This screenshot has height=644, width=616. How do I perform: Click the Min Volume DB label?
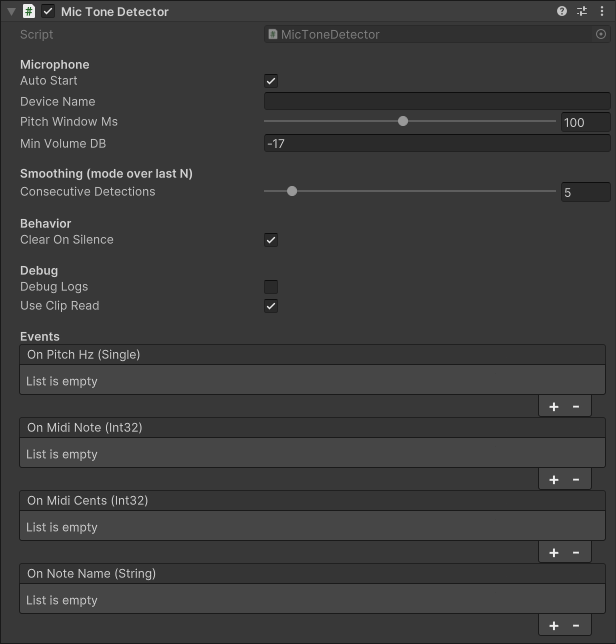tap(63, 144)
